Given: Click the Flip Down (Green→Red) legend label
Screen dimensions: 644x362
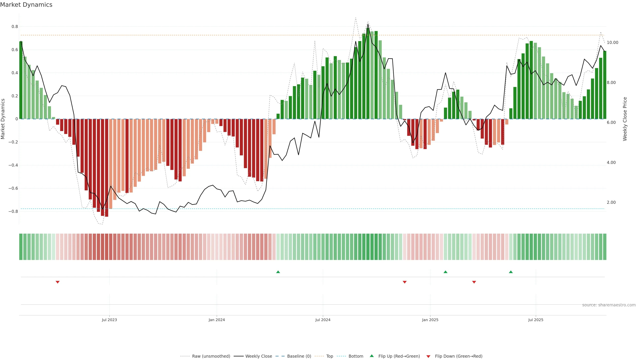Looking at the screenshot, I should click(x=459, y=356).
